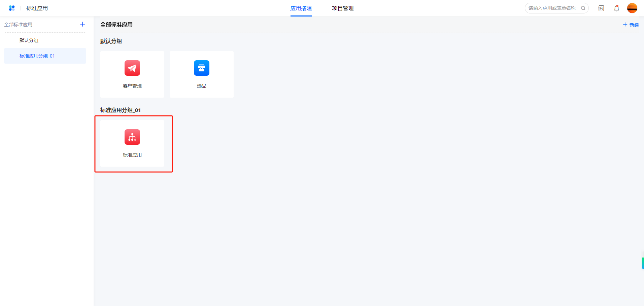Open the red 标准应用 org-chart icon

(x=132, y=137)
